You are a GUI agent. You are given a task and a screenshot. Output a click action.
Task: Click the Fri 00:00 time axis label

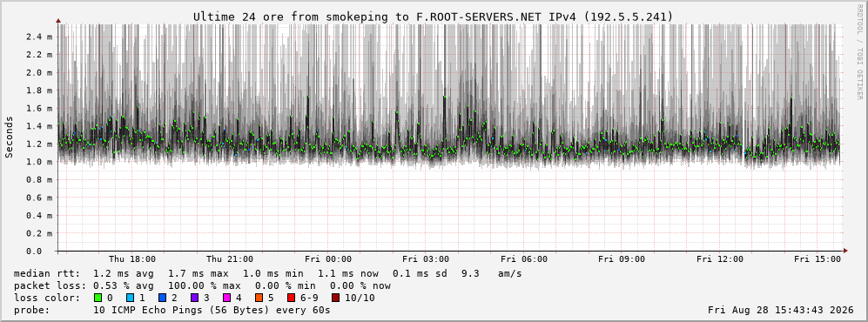[327, 259]
